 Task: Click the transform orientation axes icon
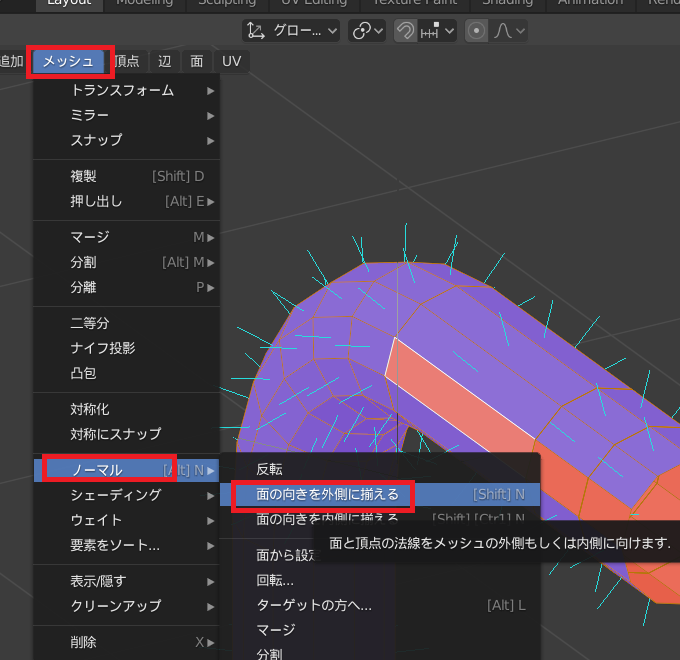pyautogui.click(x=256, y=31)
